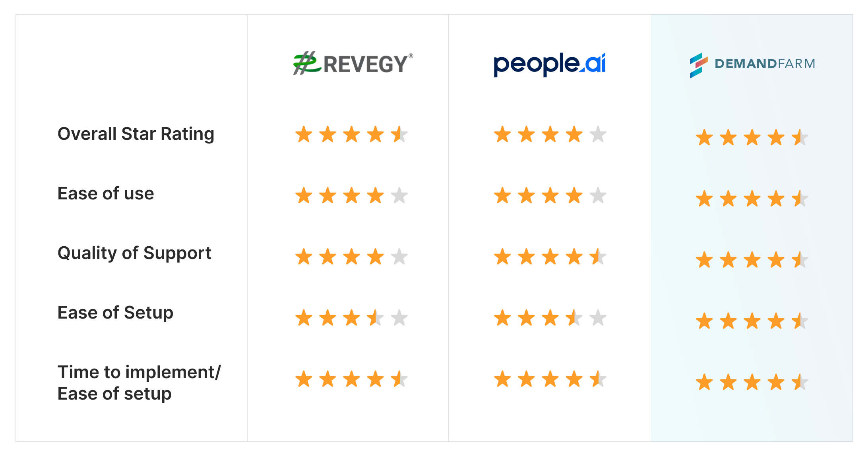Click Revegy's Ease of use stars

pos(352,195)
